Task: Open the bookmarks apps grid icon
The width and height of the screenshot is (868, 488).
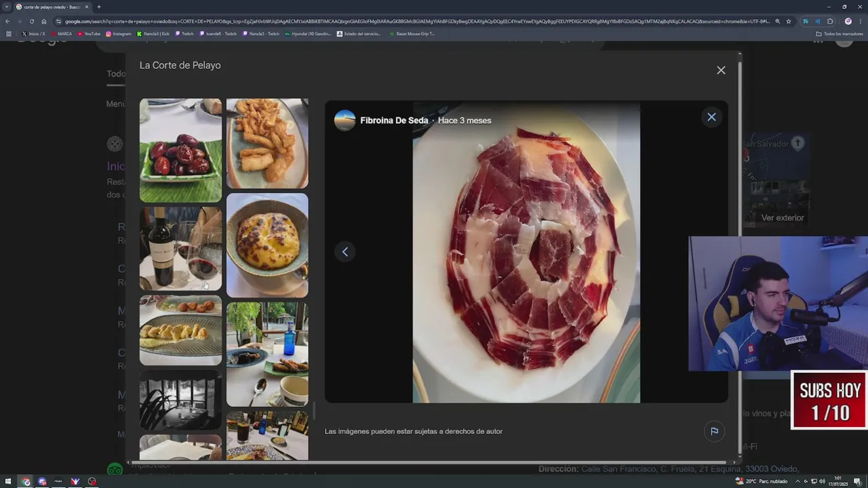Action: tap(9, 33)
